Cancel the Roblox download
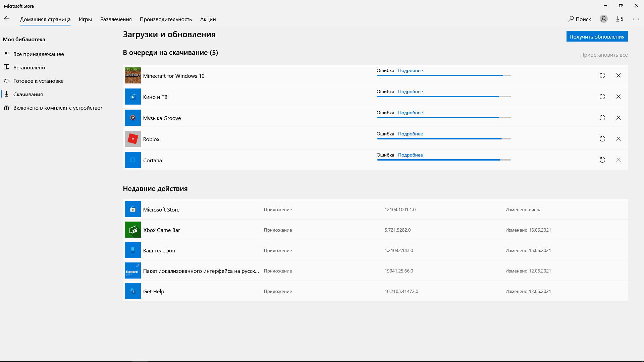This screenshot has width=644, height=362. tap(618, 139)
